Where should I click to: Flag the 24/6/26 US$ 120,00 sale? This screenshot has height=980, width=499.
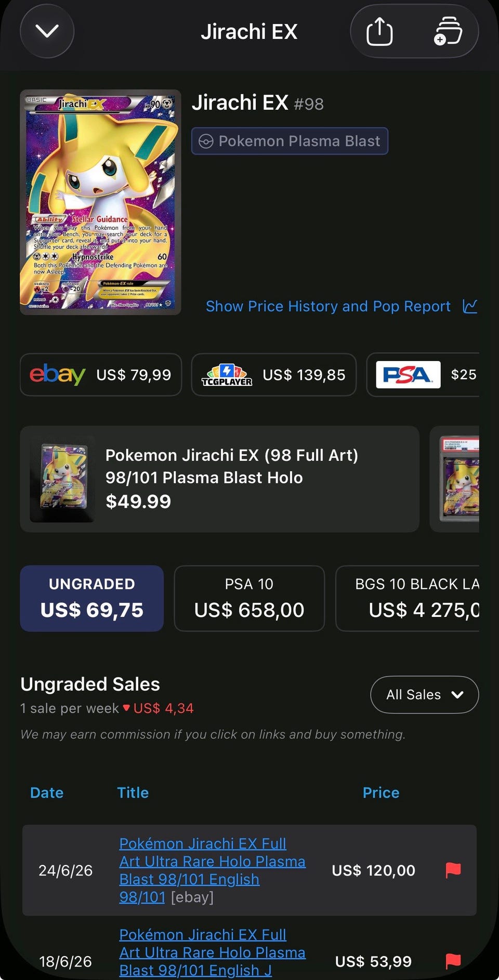point(453,870)
